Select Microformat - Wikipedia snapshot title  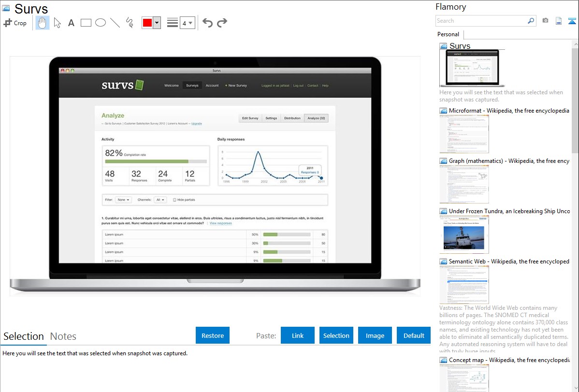pos(509,111)
